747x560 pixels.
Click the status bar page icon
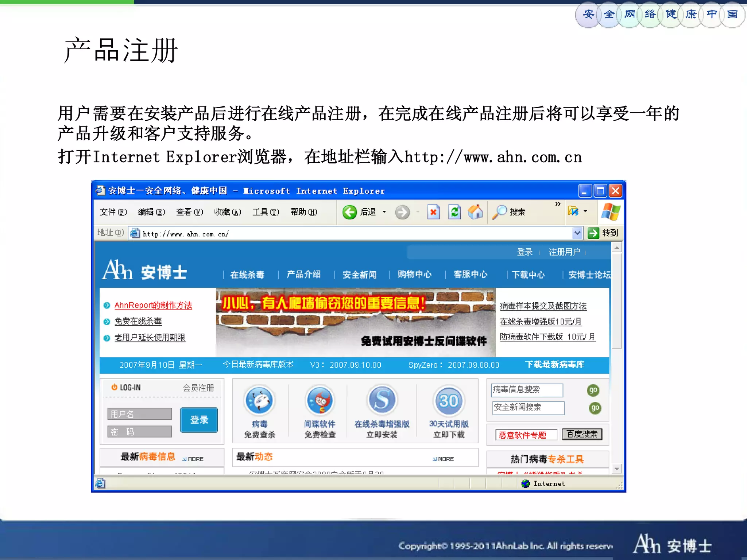[x=100, y=483]
